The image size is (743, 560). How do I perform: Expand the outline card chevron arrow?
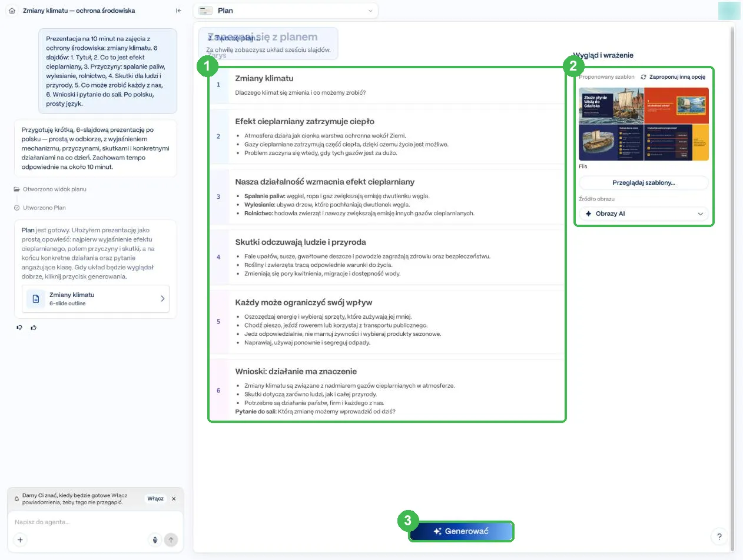pyautogui.click(x=162, y=299)
